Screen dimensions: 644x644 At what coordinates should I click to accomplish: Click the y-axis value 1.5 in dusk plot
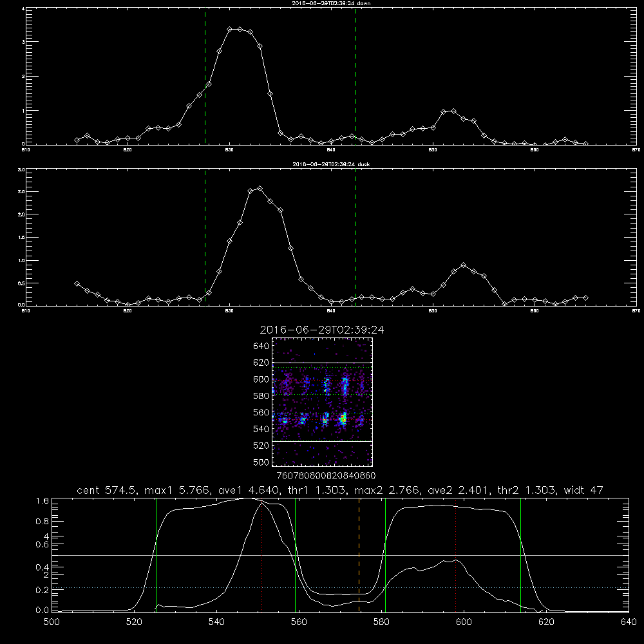click(x=21, y=238)
